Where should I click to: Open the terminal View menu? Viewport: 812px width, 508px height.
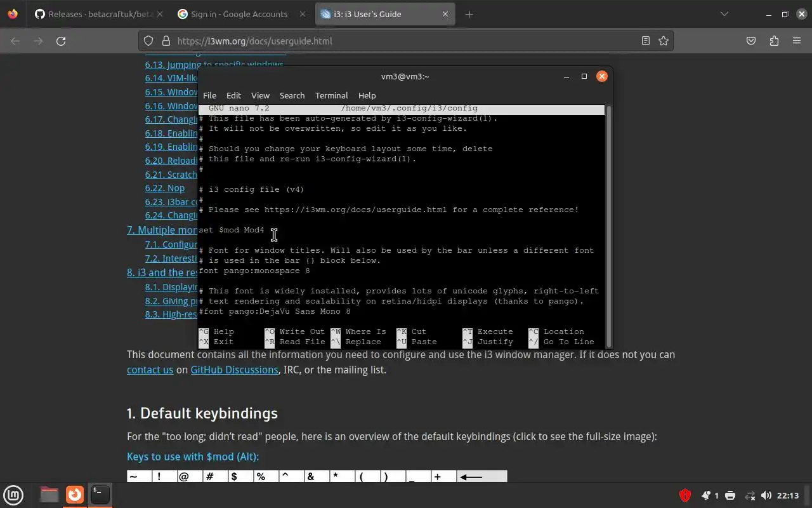pos(260,95)
